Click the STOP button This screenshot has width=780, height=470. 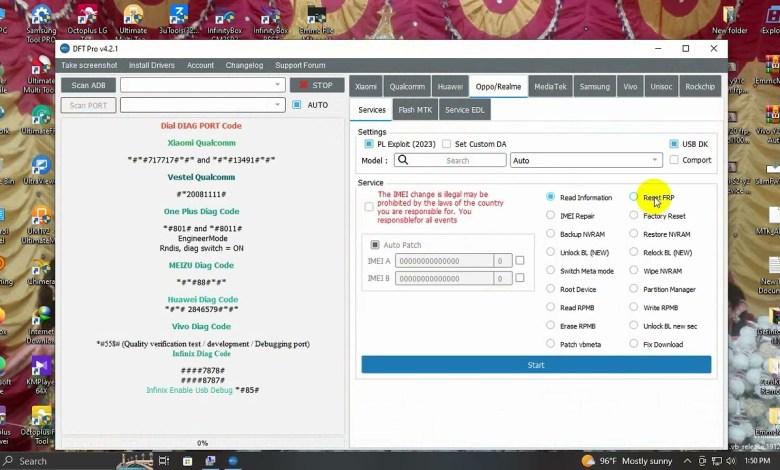[316, 85]
